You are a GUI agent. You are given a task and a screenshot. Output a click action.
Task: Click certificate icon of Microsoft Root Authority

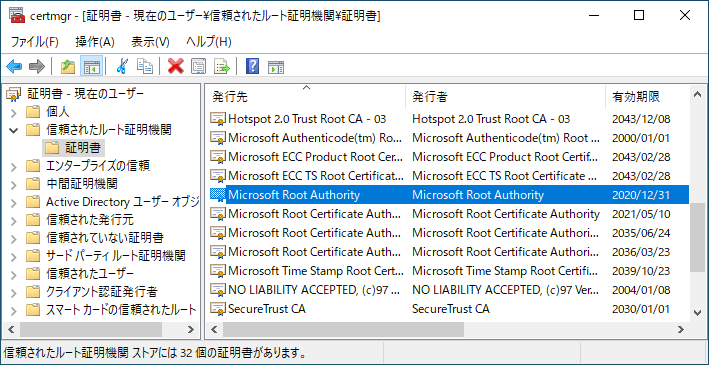coord(217,195)
